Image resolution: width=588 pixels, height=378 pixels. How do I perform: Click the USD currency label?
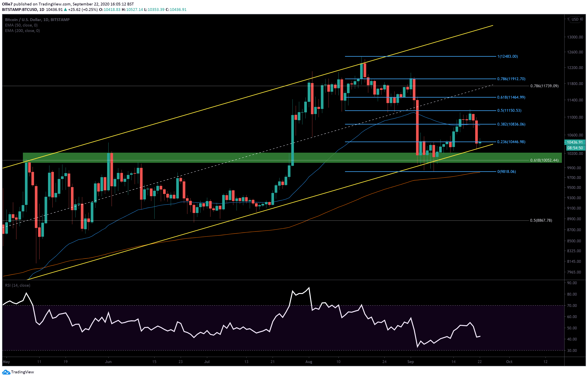[575, 19]
